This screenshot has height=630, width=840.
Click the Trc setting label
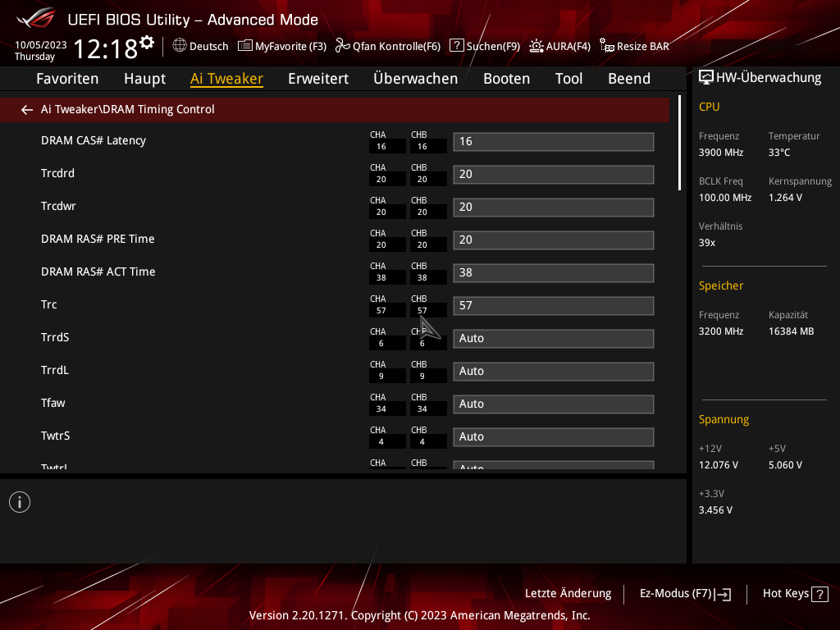pos(48,304)
